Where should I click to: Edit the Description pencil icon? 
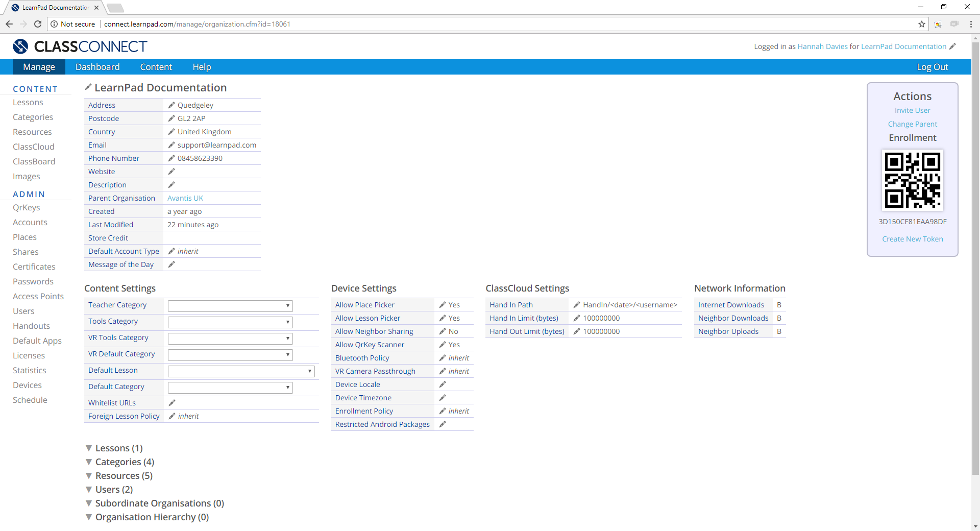171,185
